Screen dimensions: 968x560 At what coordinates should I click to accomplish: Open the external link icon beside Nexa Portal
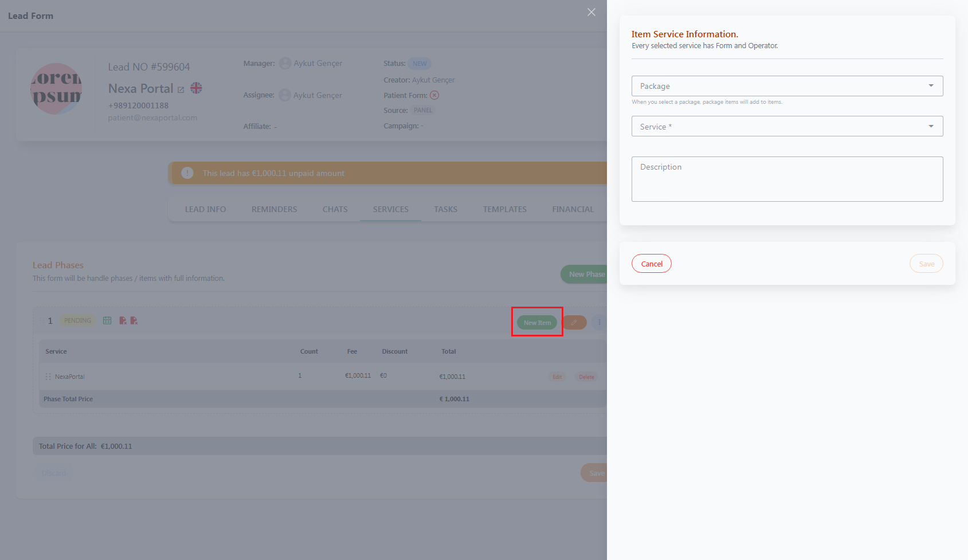pos(181,90)
